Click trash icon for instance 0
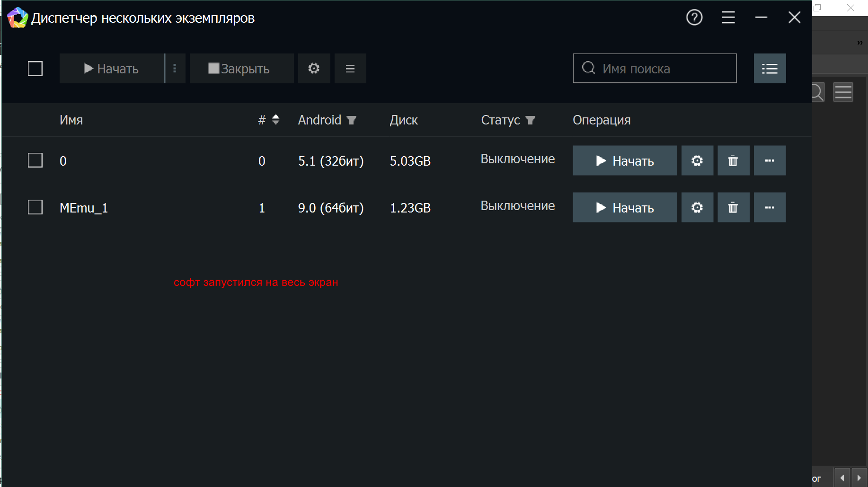 click(x=733, y=160)
